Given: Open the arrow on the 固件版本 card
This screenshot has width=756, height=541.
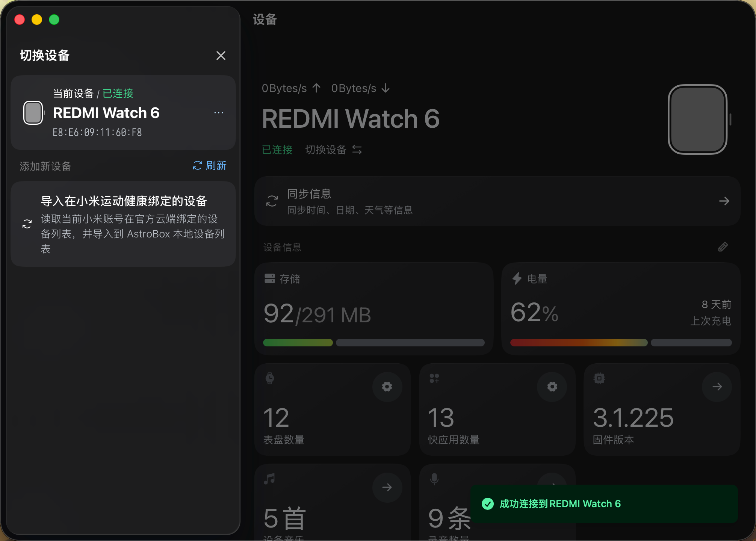Looking at the screenshot, I should (717, 387).
